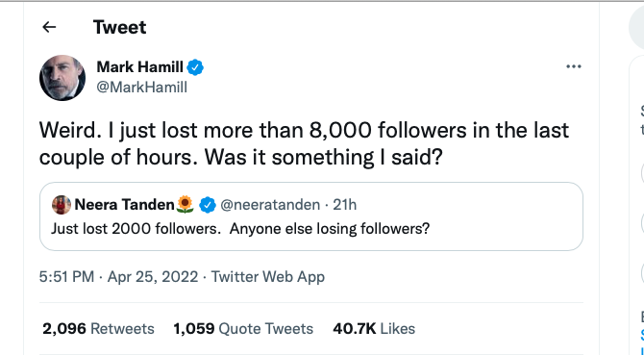Click Mark Hamill's verified badge icon
The width and height of the screenshot is (644, 355).
[x=195, y=67]
